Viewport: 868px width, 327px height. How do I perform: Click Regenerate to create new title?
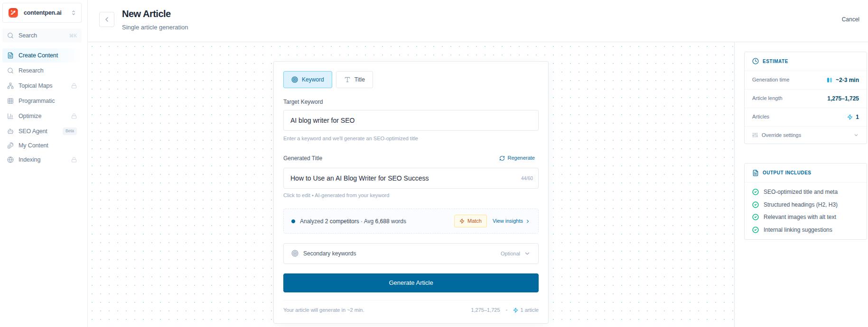tap(517, 158)
